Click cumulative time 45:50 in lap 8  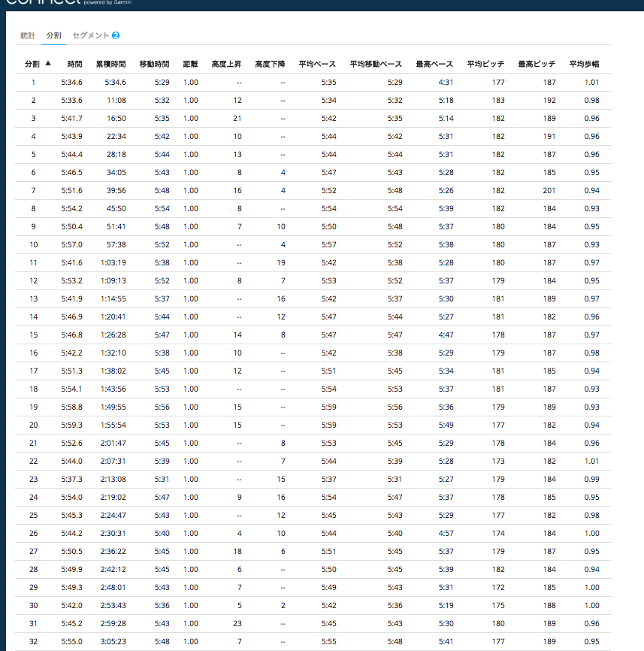point(116,208)
